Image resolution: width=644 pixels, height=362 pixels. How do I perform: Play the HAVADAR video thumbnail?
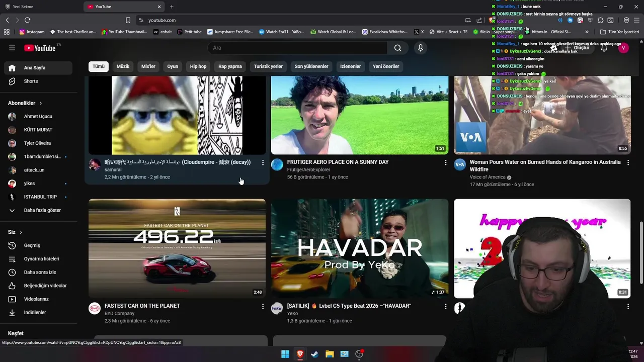coord(360,248)
